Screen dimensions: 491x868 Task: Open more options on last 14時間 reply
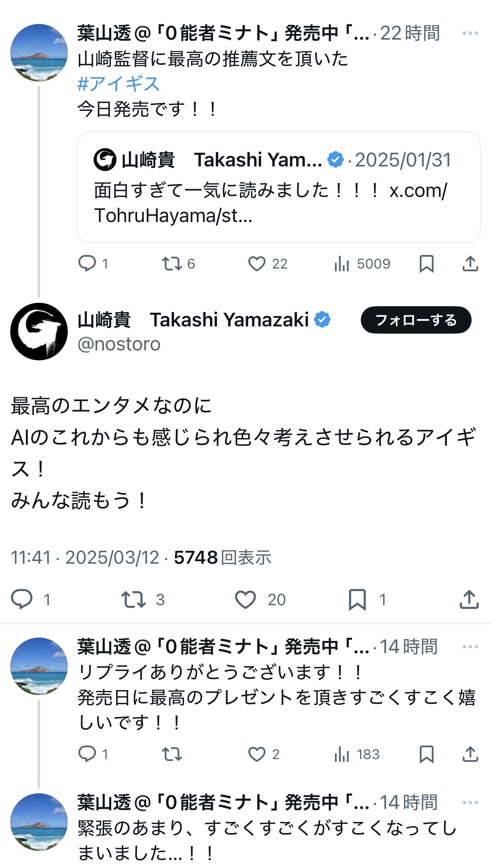click(470, 802)
